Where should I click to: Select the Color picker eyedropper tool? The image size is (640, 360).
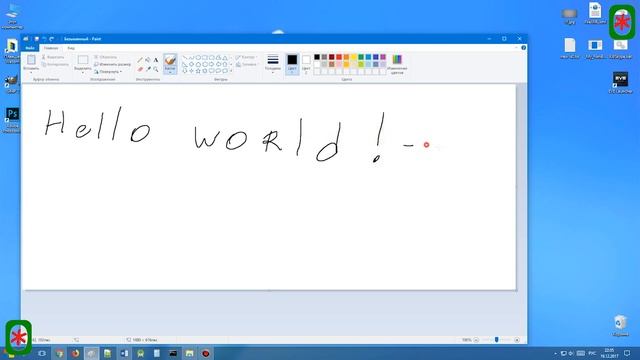pyautogui.click(x=148, y=69)
